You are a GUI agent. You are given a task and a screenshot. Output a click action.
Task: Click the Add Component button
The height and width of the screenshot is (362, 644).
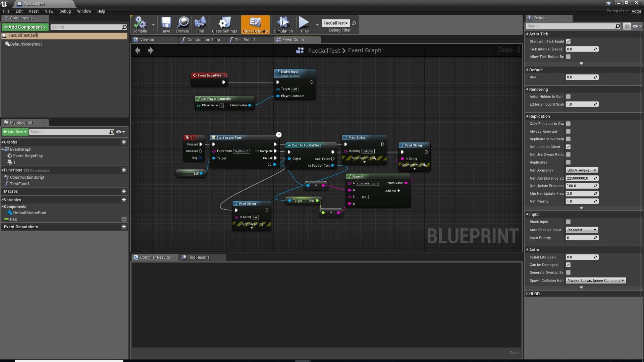click(25, 27)
